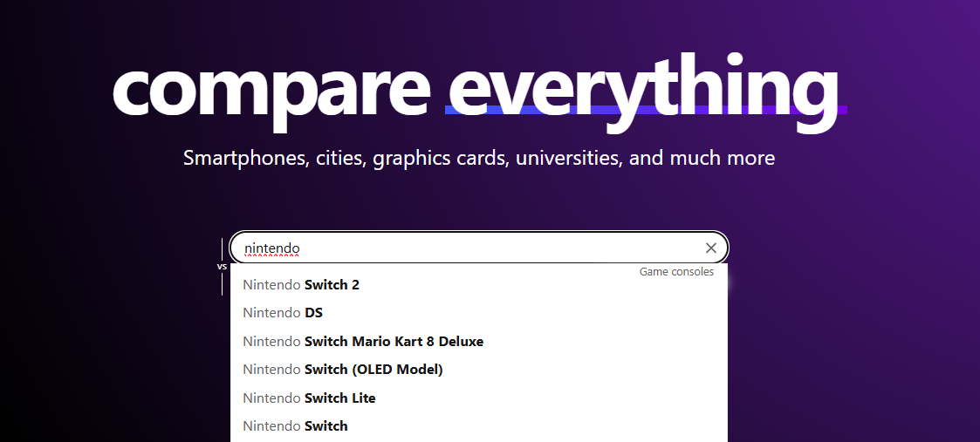The image size is (980, 442).
Task: Click the word 'compare' in the headline
Action: point(271,85)
